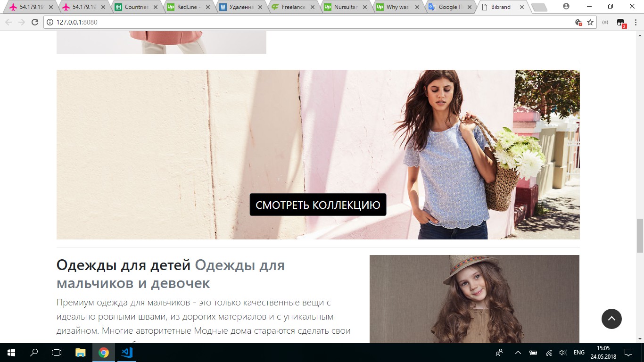Open the Action Center notifications
The width and height of the screenshot is (644, 362).
628,353
